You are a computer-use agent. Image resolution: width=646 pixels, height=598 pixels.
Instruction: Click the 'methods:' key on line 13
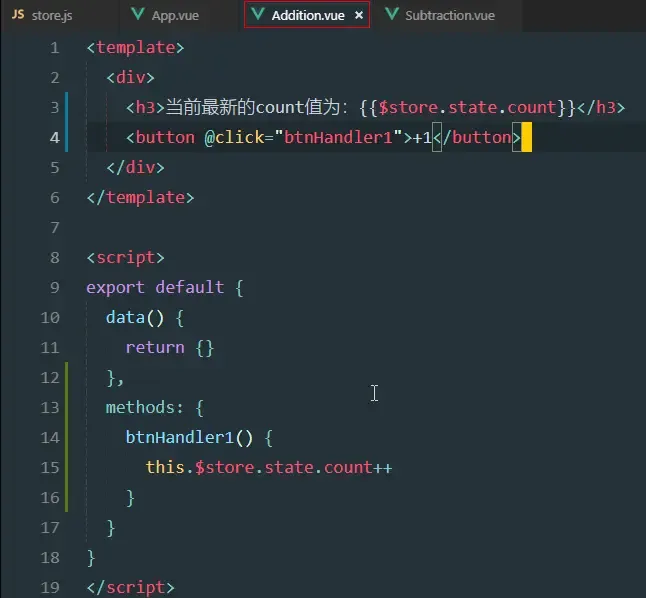click(145, 407)
